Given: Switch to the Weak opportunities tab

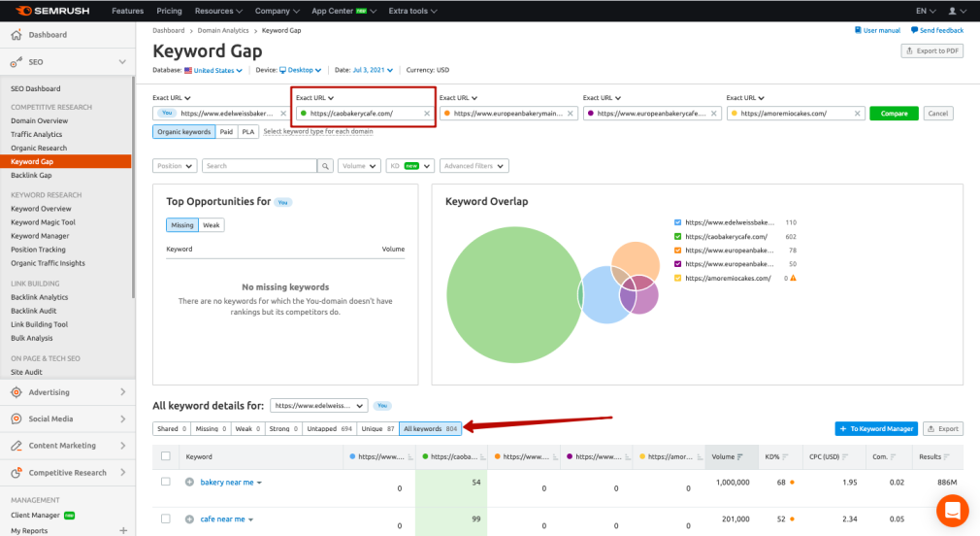Looking at the screenshot, I should point(211,225).
